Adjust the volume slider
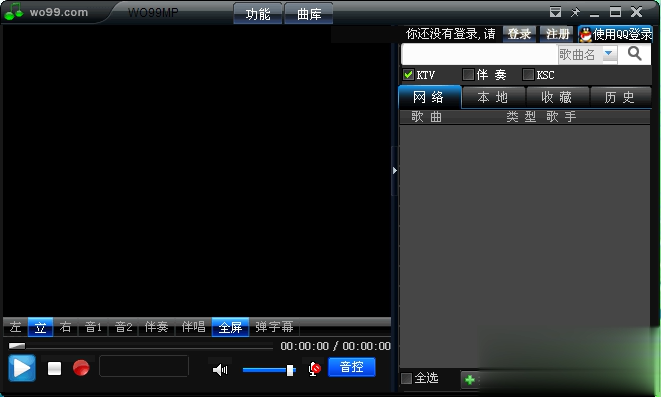 pos(269,370)
